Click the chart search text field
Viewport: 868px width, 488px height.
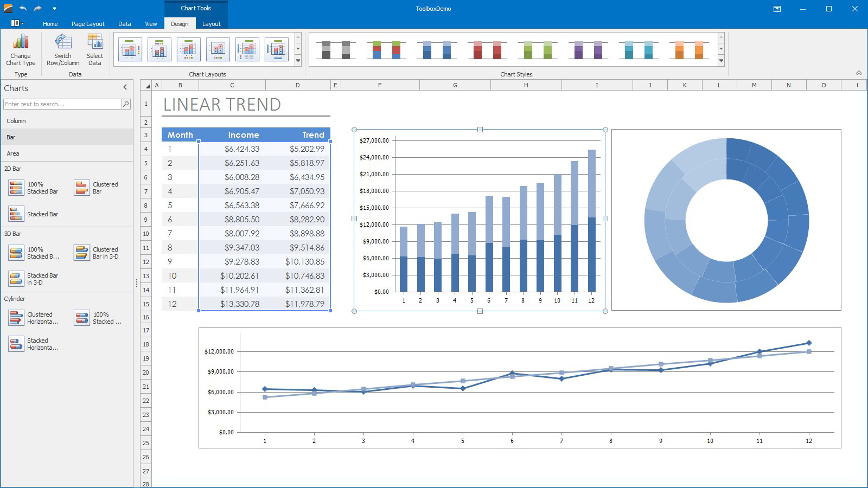click(x=62, y=104)
